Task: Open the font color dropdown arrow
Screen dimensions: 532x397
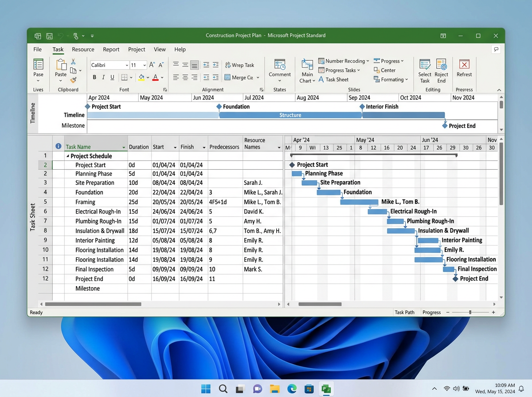Action: (x=162, y=78)
